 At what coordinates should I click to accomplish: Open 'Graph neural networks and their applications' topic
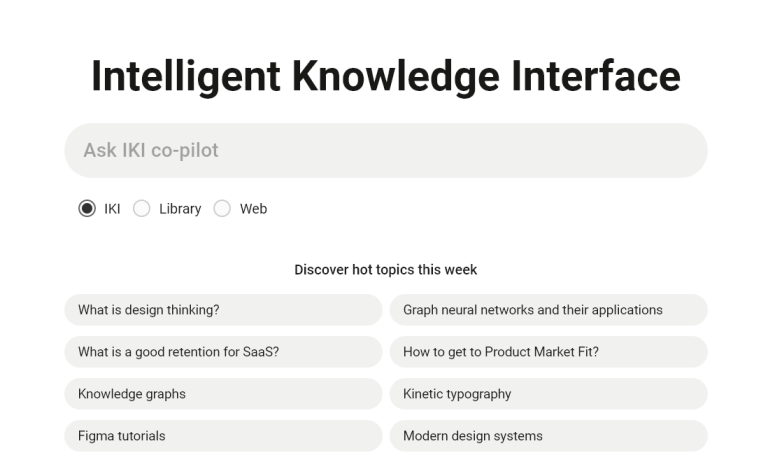(x=549, y=310)
